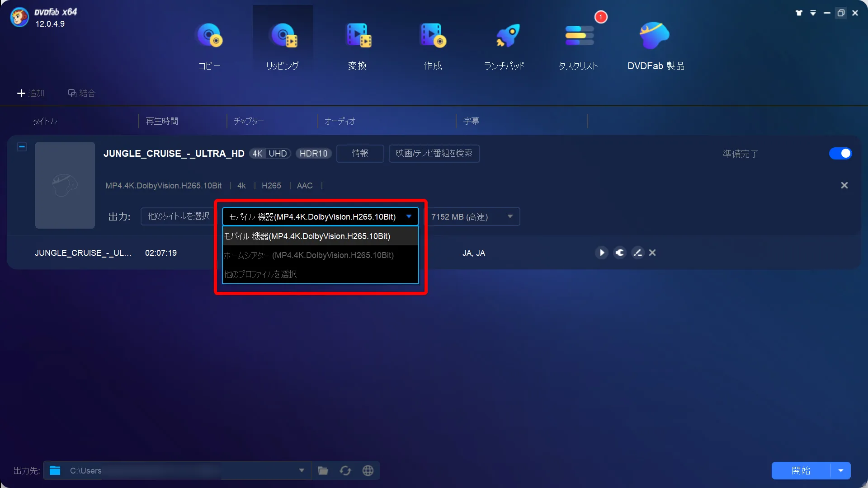Open the video edit pencil icon
Image resolution: width=868 pixels, height=488 pixels.
637,253
